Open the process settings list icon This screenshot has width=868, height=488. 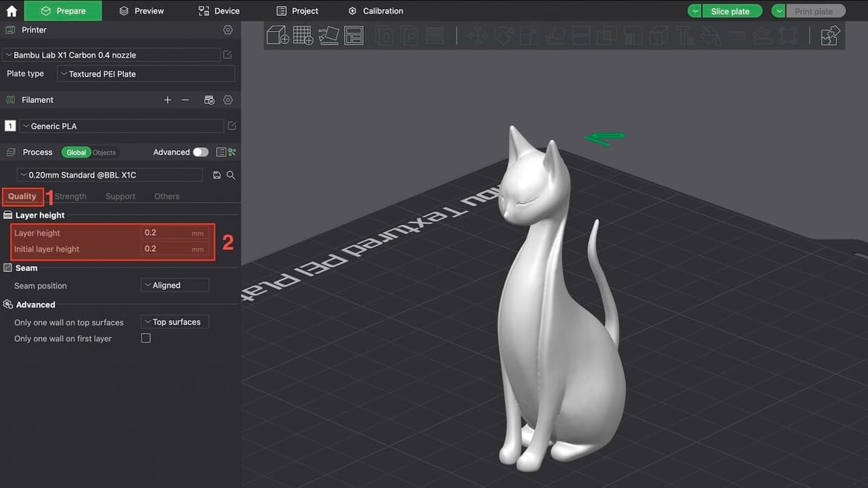pos(221,153)
